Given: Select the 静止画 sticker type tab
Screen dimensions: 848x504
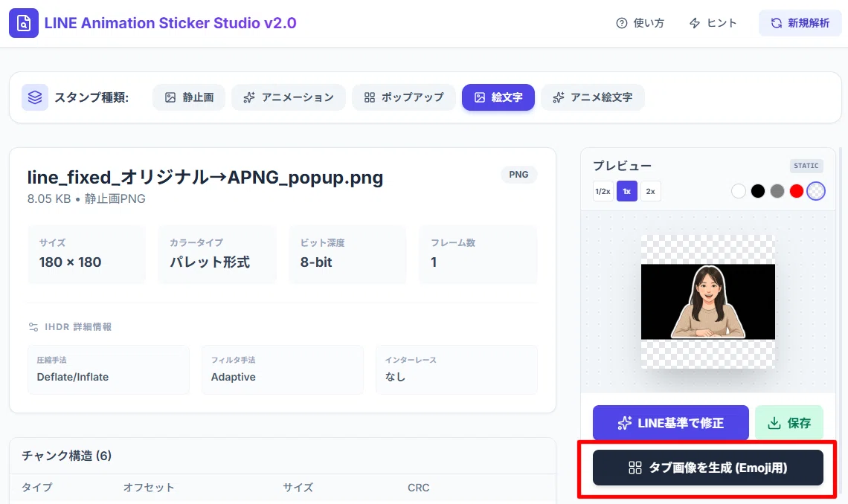Looking at the screenshot, I should coord(189,97).
